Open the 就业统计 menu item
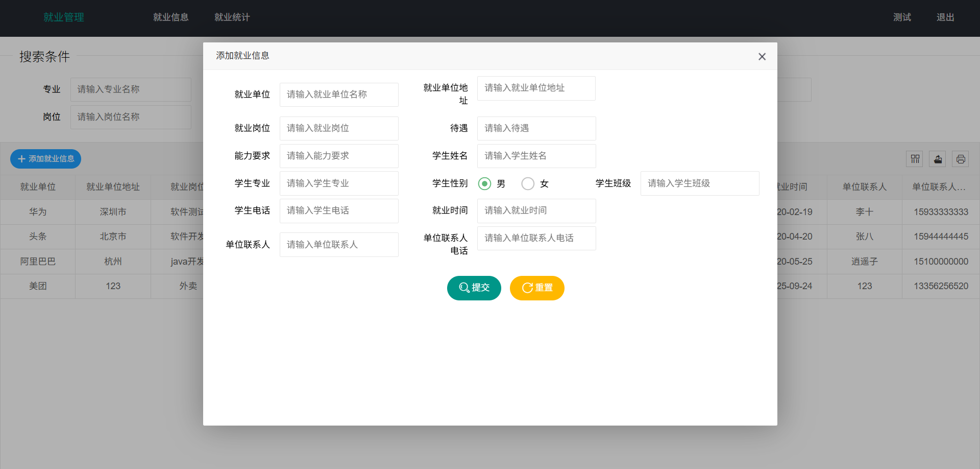Viewport: 980px width, 469px height. 232,17
